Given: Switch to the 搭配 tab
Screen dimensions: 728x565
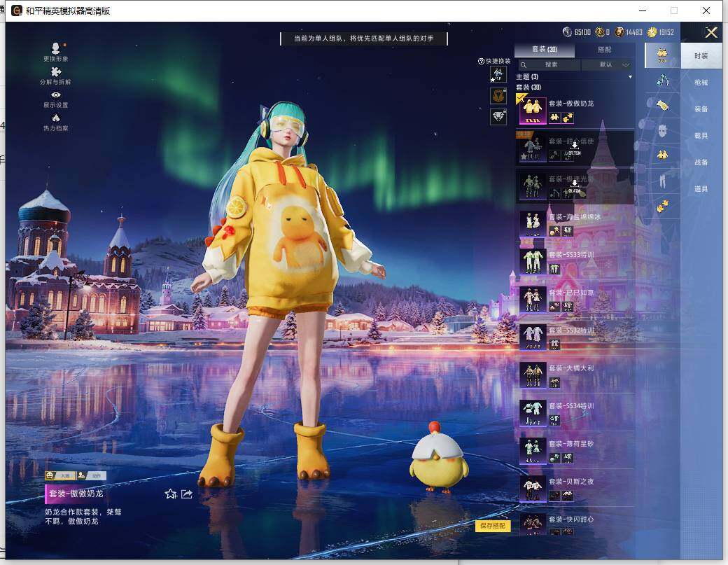Looking at the screenshot, I should pos(603,50).
